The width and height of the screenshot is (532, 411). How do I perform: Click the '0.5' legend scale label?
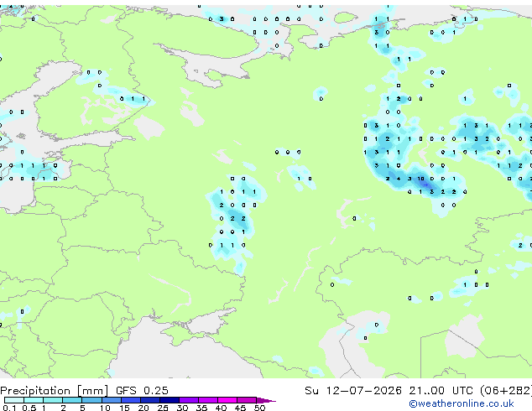point(29,408)
